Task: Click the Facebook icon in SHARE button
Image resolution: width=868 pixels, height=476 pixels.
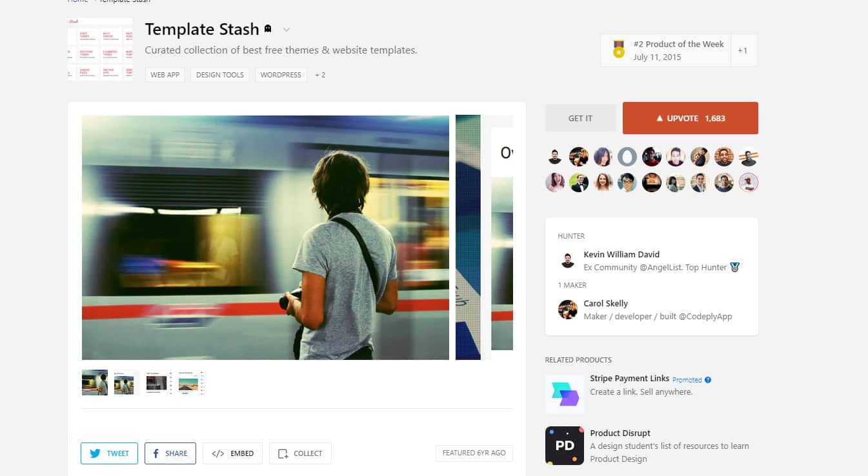Action: 156,453
